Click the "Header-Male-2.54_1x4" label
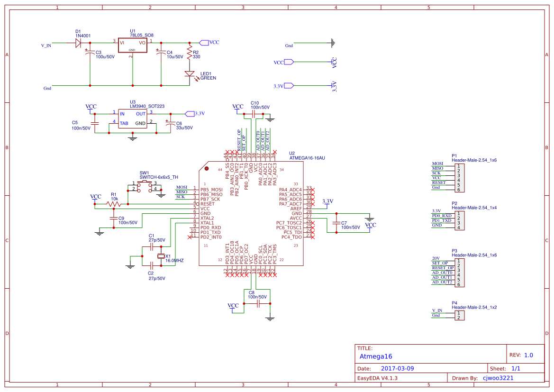The width and height of the screenshot is (554, 392). coord(474,208)
